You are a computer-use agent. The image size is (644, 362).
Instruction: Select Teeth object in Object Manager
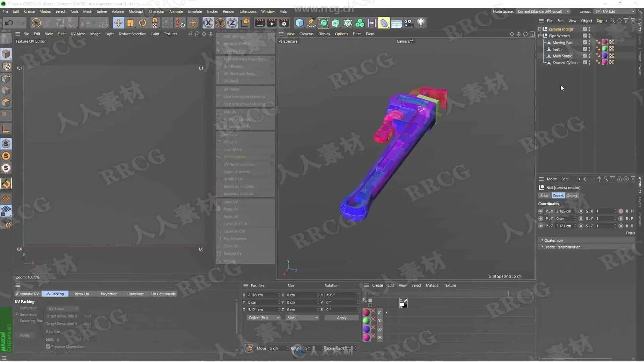tap(557, 49)
